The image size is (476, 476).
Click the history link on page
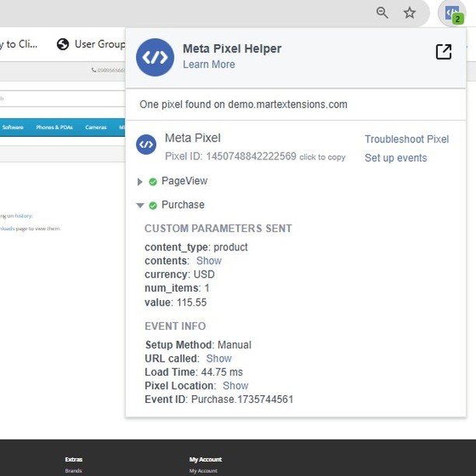[x=23, y=216]
